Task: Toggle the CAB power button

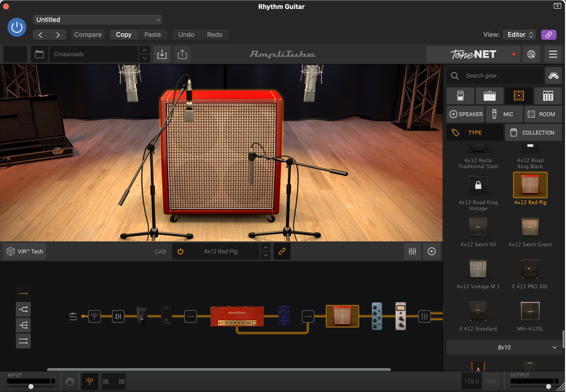Action: pyautogui.click(x=180, y=251)
